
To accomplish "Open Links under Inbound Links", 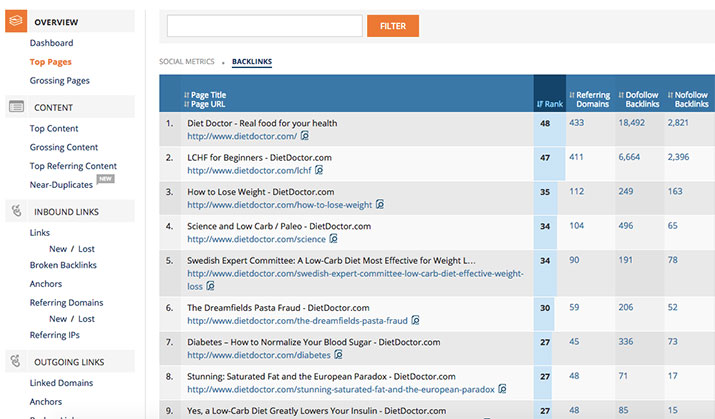I will pyautogui.click(x=40, y=233).
